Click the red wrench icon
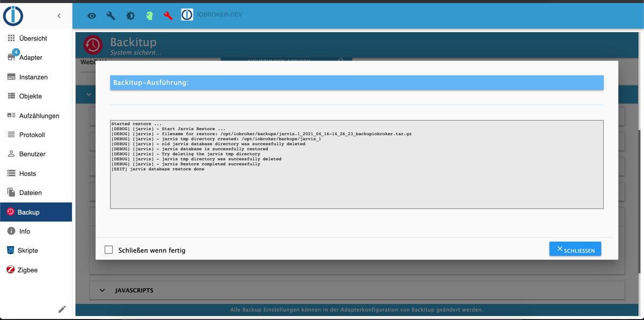Screen dimensions: 644x320 tap(168, 16)
